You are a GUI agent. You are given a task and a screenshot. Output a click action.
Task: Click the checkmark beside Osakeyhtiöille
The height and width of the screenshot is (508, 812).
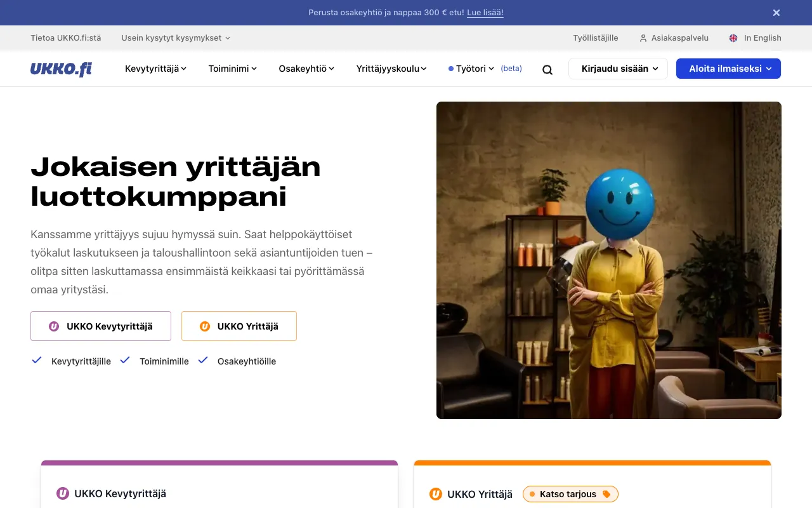203,360
